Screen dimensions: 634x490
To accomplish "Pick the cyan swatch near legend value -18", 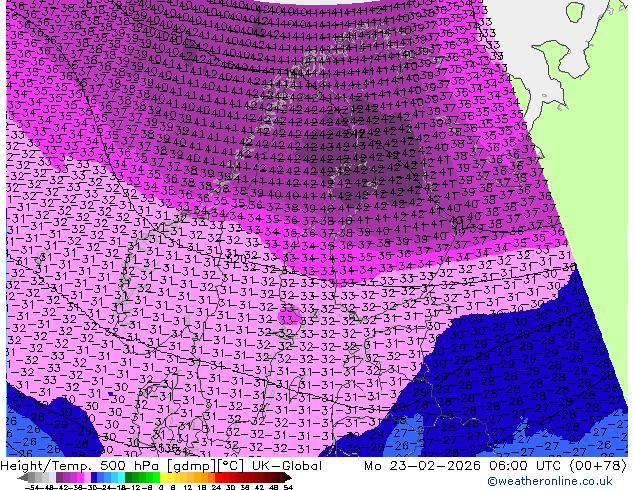I will coord(121,478).
